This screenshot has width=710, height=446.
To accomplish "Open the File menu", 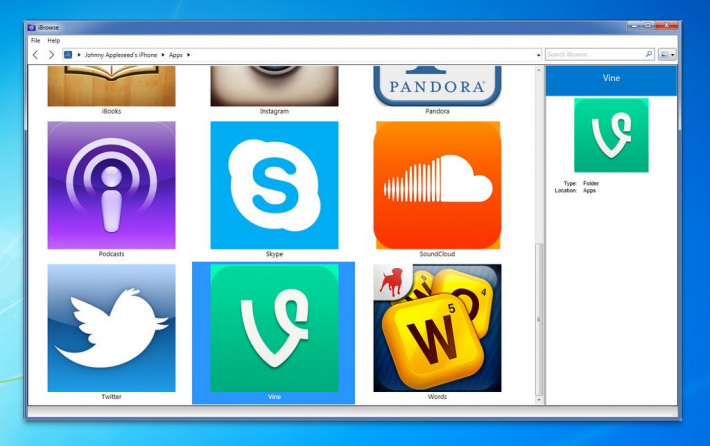I will coord(35,40).
